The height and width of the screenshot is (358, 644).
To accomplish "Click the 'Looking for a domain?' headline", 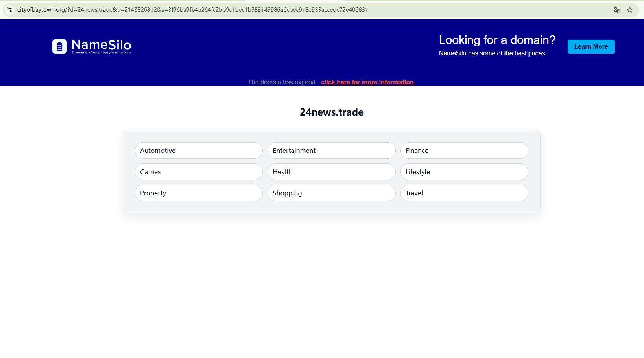I will click(497, 40).
